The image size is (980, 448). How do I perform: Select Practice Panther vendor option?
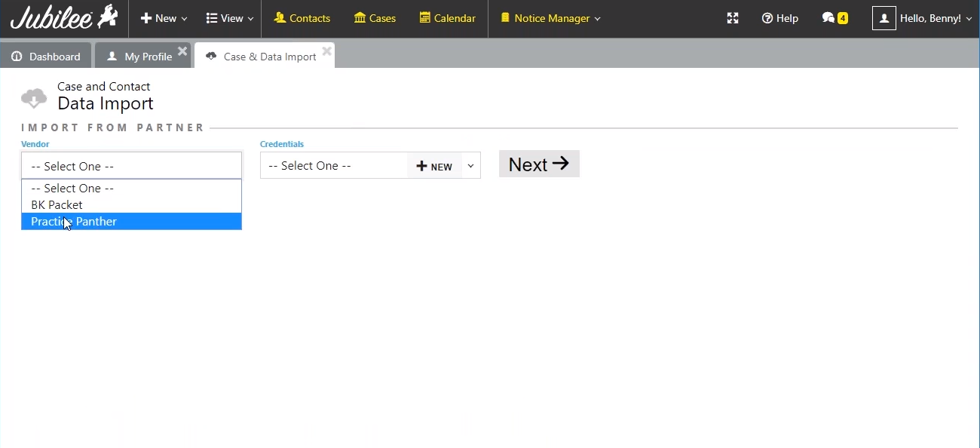tap(131, 222)
